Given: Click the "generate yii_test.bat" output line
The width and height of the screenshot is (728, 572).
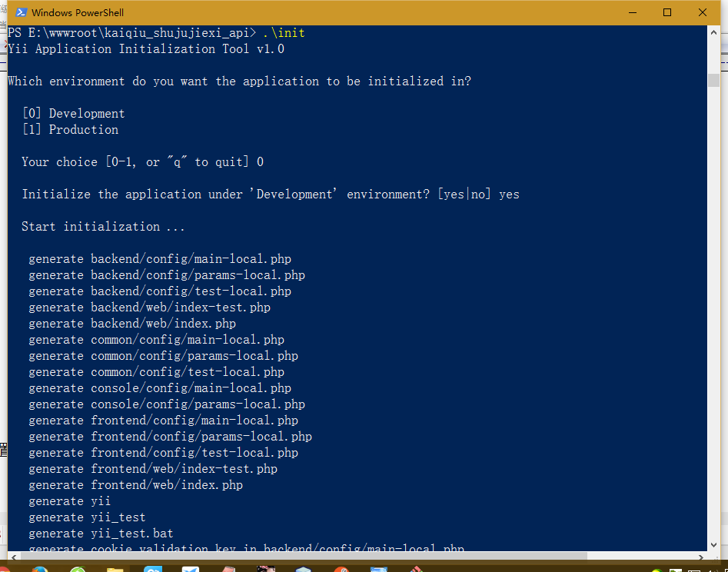Looking at the screenshot, I should tap(101, 534).
